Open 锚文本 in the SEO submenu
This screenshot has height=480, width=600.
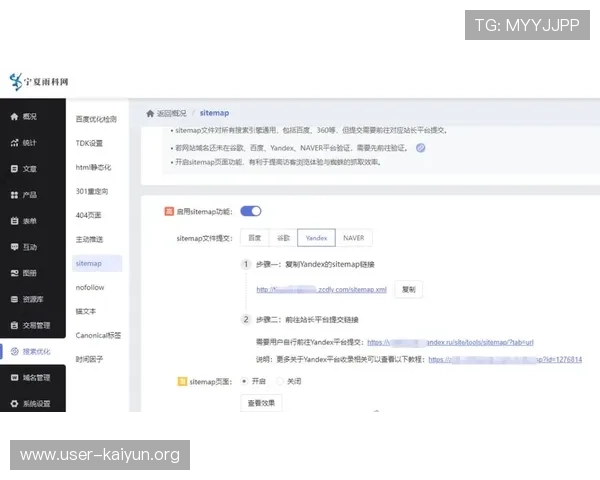pyautogui.click(x=86, y=311)
